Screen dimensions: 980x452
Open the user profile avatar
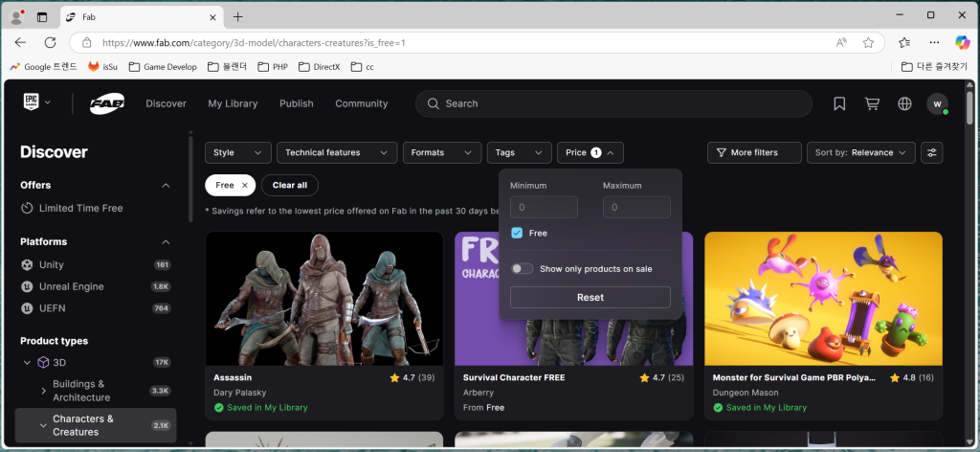[937, 103]
